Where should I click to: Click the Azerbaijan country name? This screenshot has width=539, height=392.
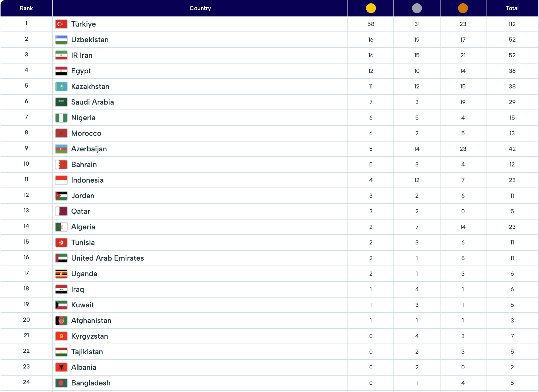click(x=89, y=149)
